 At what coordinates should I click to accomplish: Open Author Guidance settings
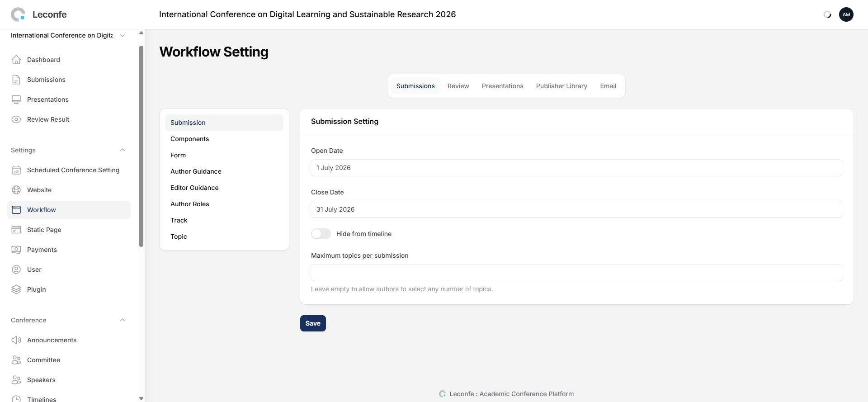(x=224, y=171)
